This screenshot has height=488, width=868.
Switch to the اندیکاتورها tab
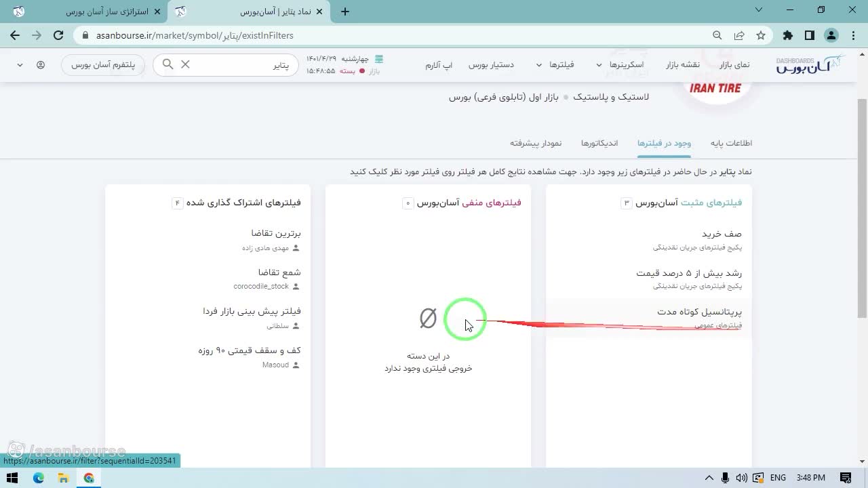click(x=599, y=143)
